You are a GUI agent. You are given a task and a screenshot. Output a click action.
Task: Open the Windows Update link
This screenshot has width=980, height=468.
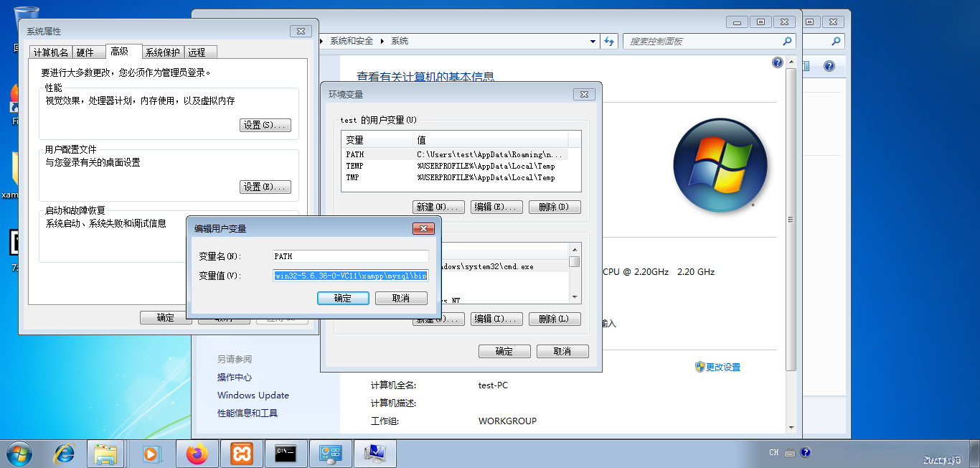[253, 395]
